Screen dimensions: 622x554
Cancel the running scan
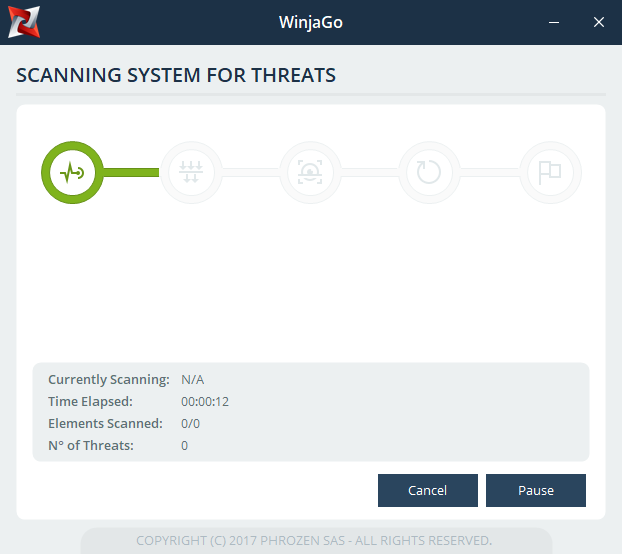click(428, 490)
